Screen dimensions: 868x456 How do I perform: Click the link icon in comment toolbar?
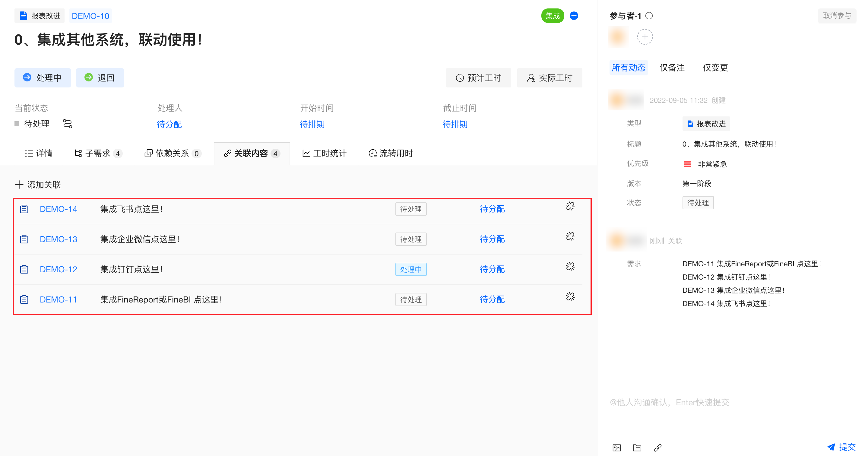pos(657,448)
